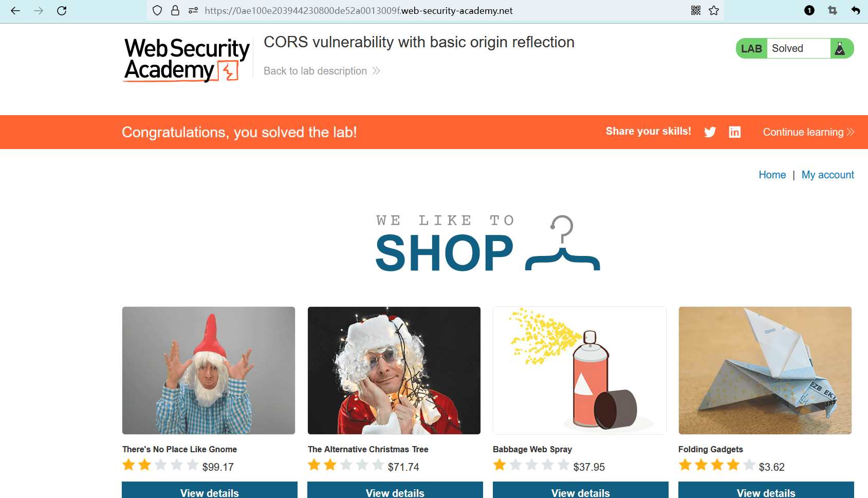View details for Babbage Web Spray

coord(581,492)
